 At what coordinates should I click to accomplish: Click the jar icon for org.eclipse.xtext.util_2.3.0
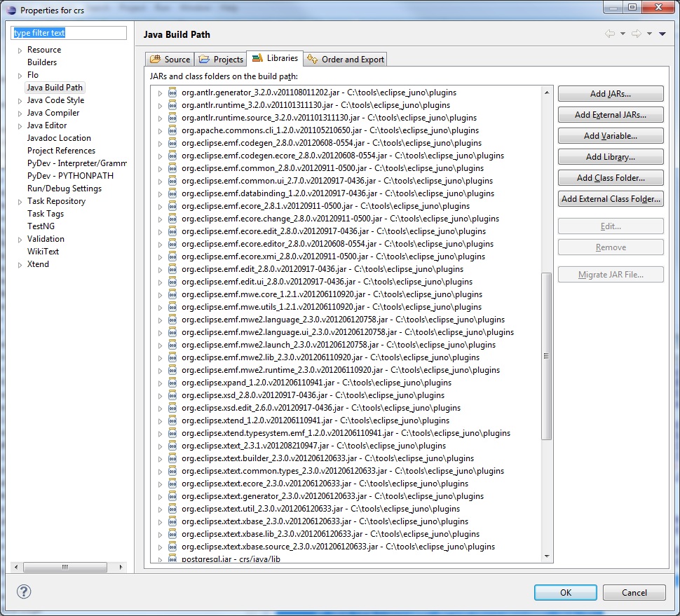[172, 509]
